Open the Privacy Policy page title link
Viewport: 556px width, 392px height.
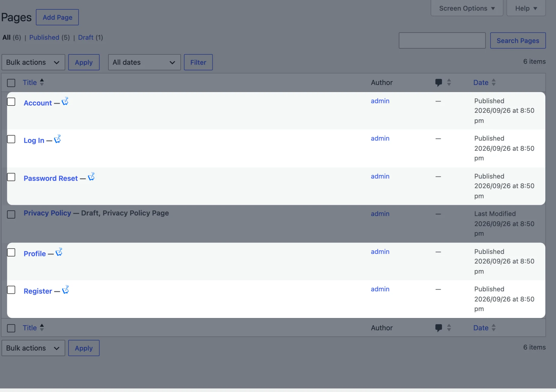(x=47, y=213)
